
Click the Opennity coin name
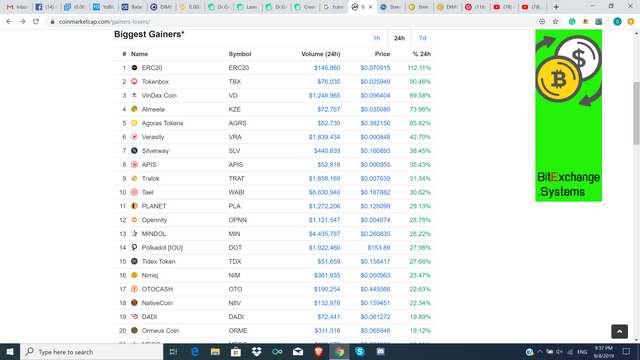click(154, 220)
